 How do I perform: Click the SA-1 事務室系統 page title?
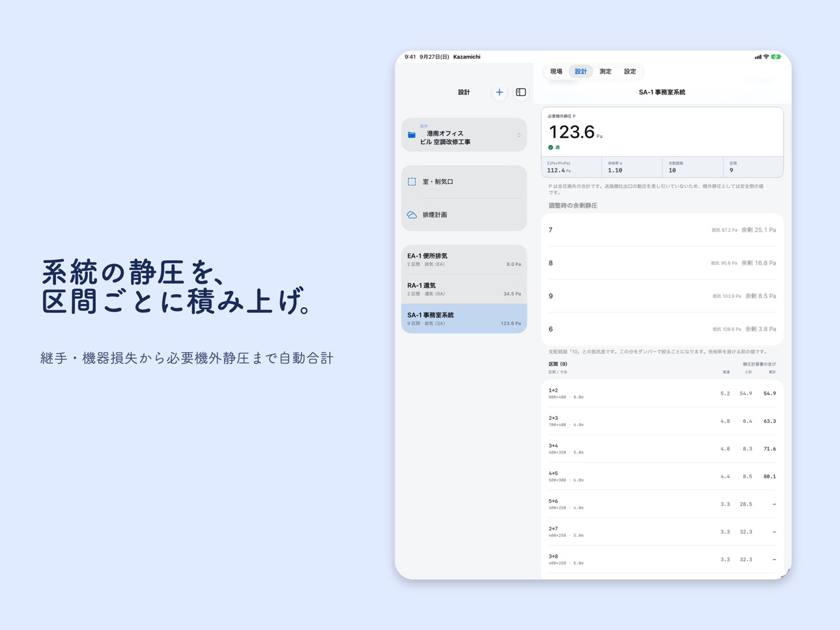[x=662, y=92]
